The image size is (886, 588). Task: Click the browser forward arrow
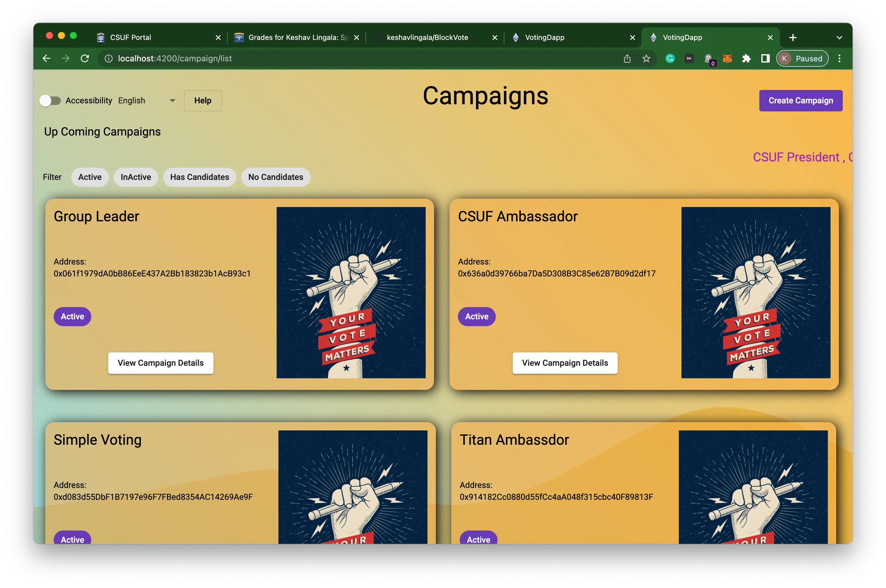tap(66, 58)
